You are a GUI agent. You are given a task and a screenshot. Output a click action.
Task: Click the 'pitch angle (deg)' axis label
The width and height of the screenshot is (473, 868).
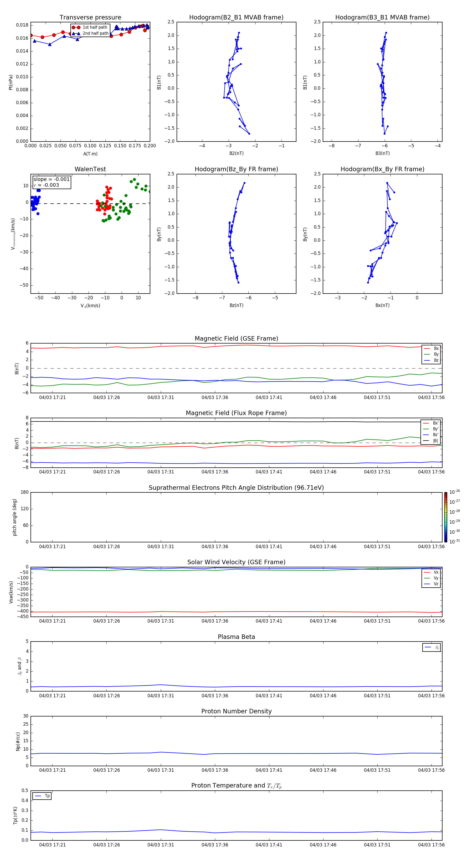point(14,517)
